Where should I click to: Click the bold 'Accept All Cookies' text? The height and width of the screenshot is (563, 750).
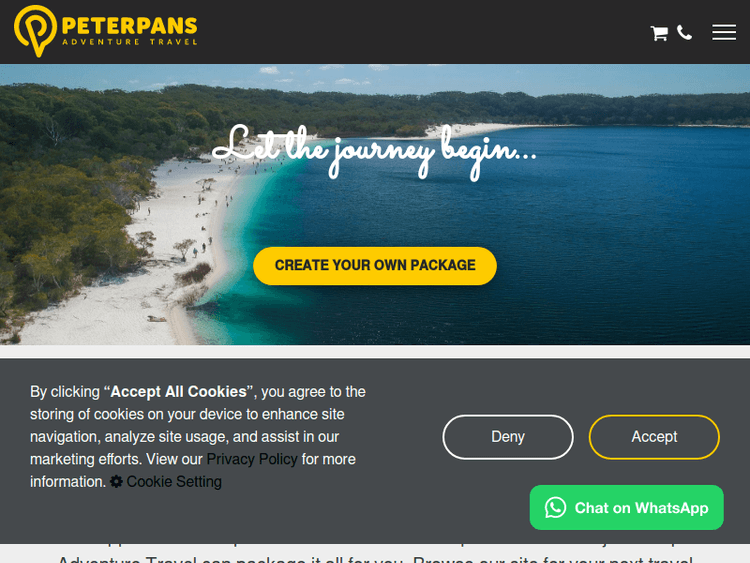[178, 392]
